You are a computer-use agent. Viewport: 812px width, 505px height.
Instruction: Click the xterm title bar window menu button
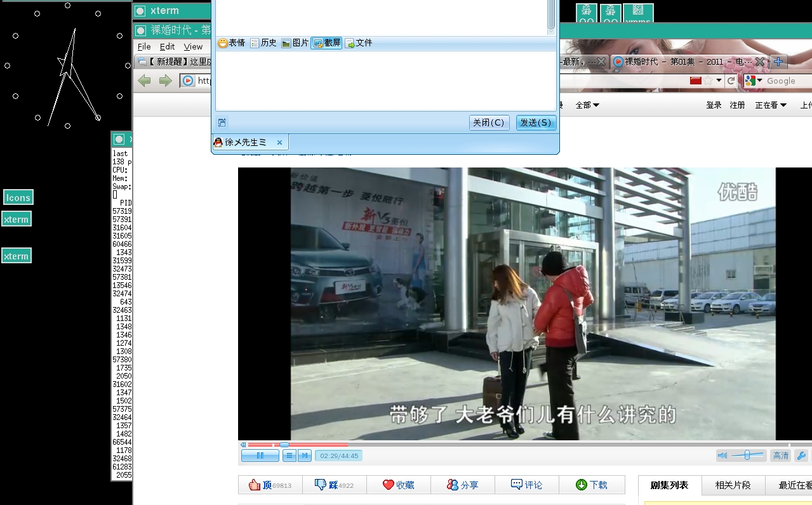[x=140, y=11]
